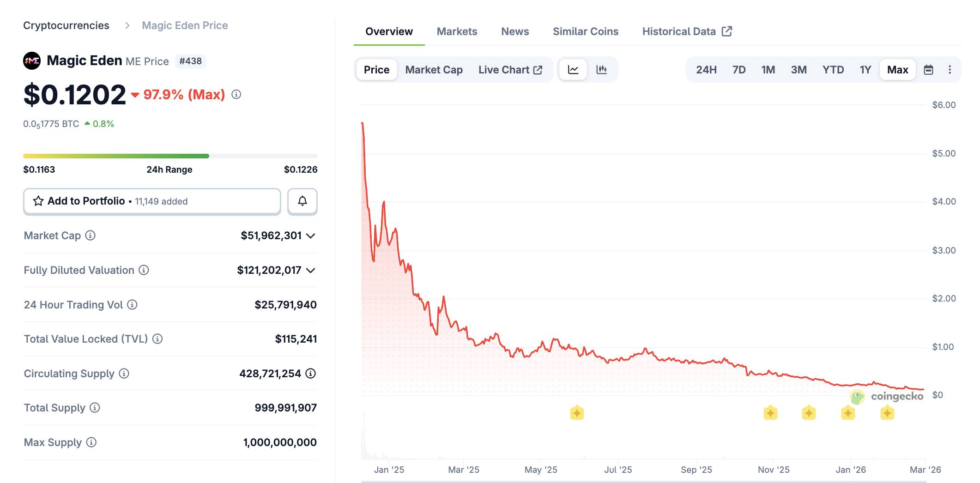Switch to the News tab
This screenshot has width=980, height=483.
[514, 31]
